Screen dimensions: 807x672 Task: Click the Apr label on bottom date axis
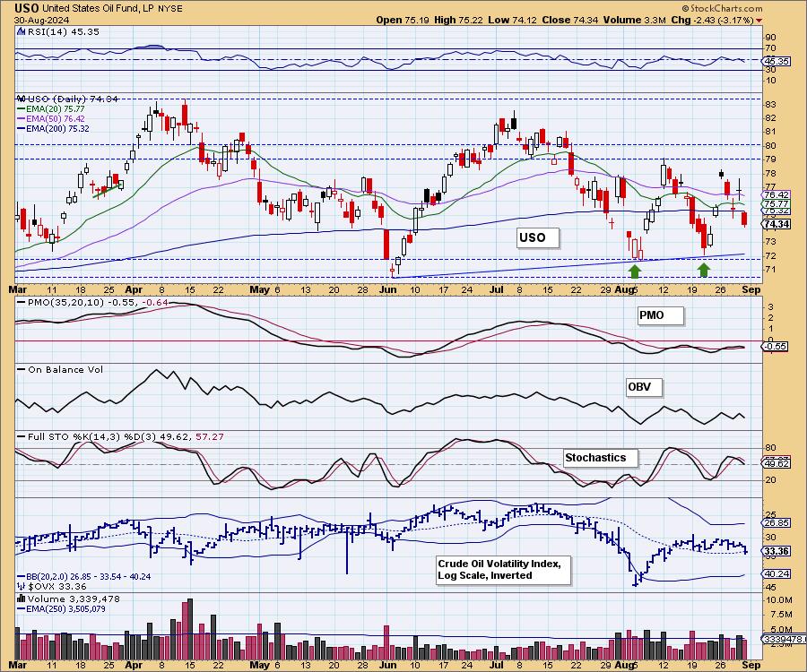[x=134, y=665]
